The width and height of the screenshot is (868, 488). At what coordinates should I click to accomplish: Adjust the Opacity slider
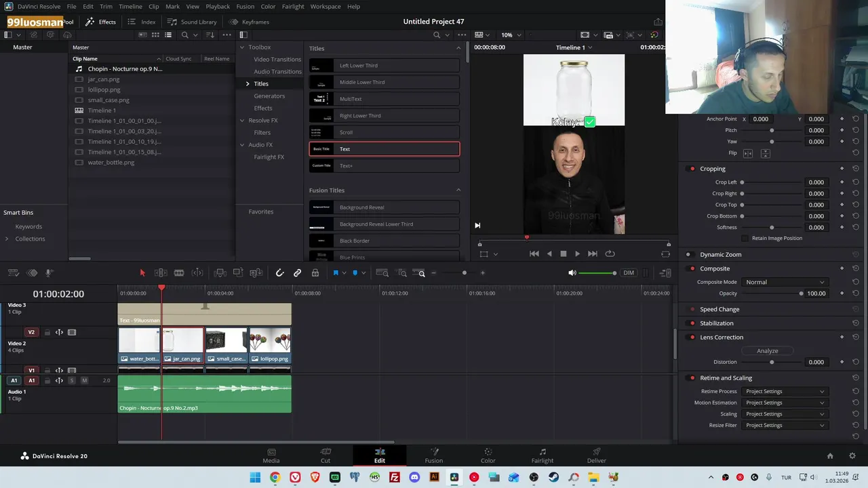[x=772, y=293]
